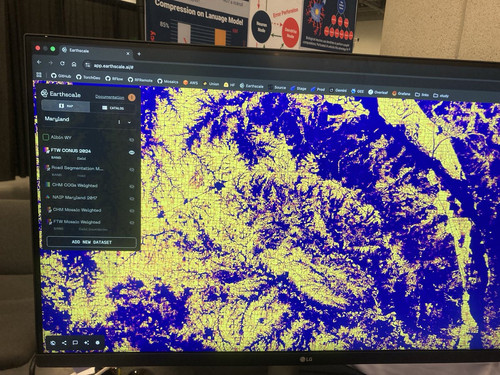Viewport: 500px width, 375px height.
Task: Click the browser home icon
Action: pos(74,64)
